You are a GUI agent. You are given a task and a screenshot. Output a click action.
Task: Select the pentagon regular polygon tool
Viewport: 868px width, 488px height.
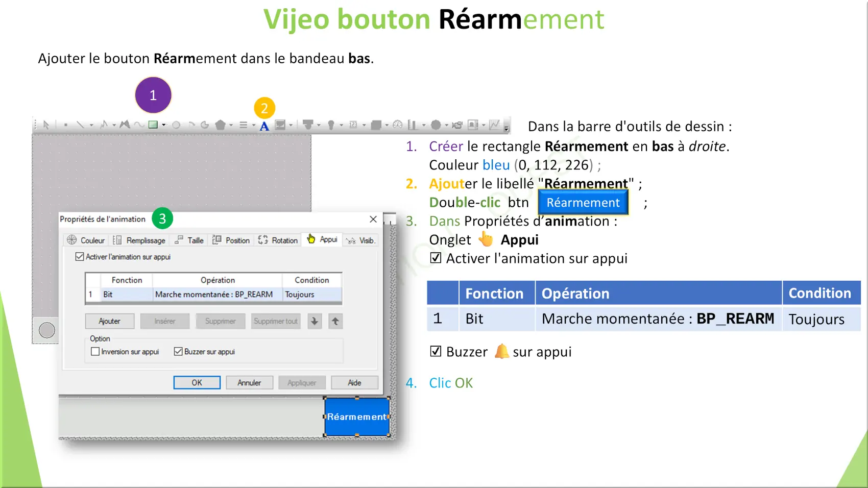point(220,125)
